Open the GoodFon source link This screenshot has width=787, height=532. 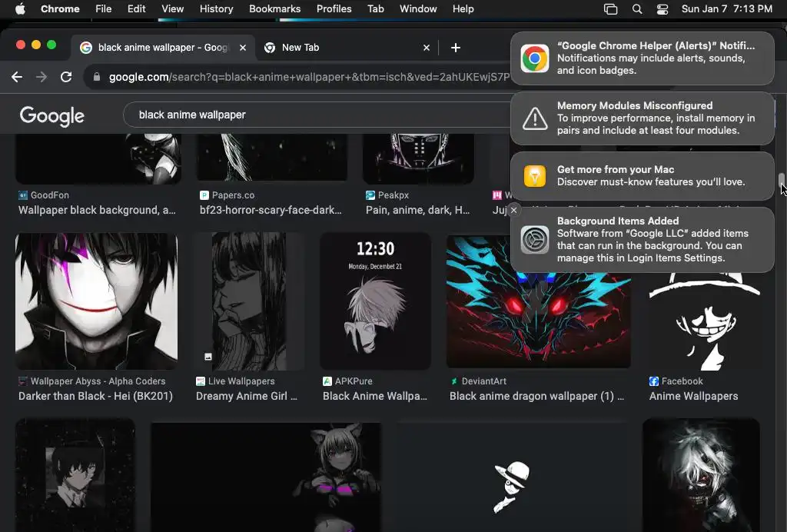pos(44,195)
